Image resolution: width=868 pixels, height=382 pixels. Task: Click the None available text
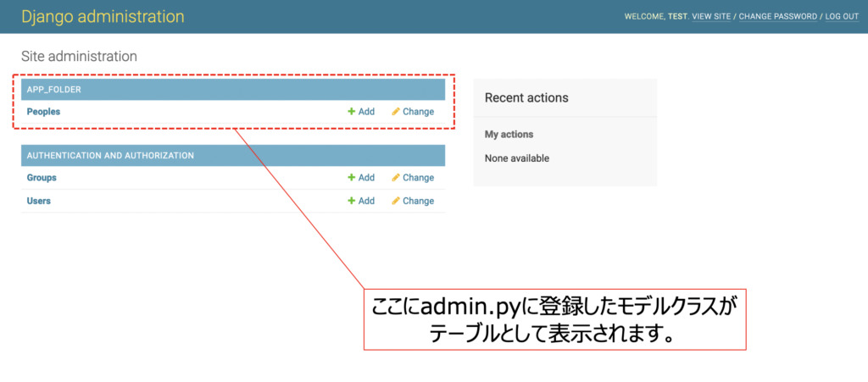pyautogui.click(x=517, y=158)
